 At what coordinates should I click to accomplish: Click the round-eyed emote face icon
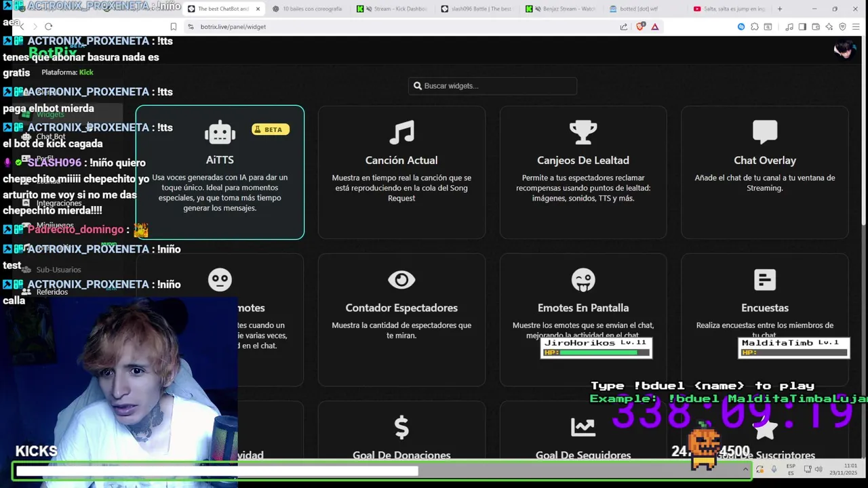(220, 280)
